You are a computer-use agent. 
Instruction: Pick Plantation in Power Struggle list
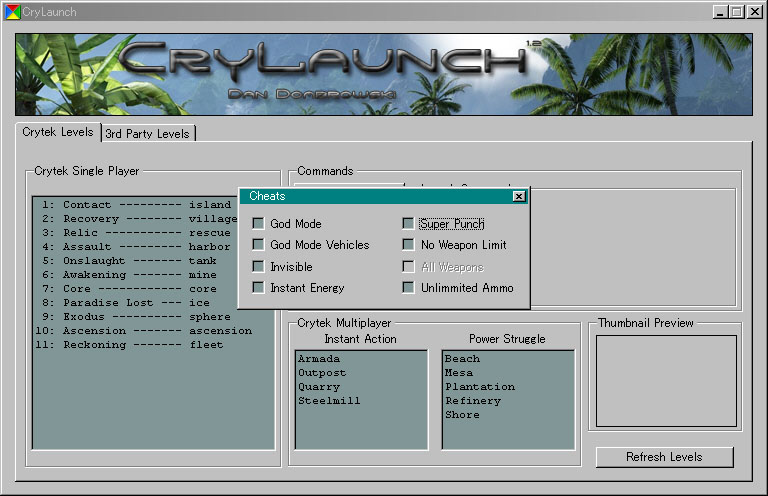[x=508, y=387]
